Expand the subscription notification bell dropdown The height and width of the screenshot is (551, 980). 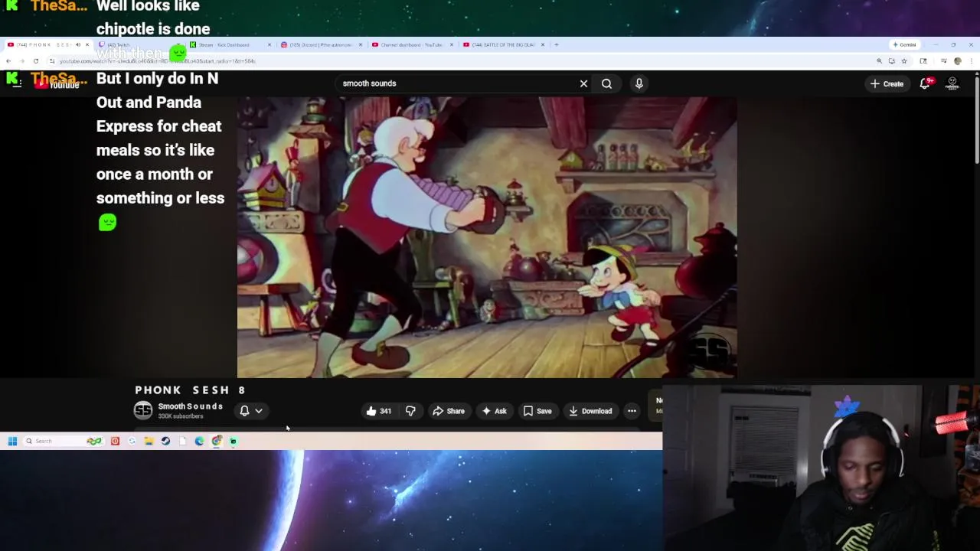[x=251, y=411]
